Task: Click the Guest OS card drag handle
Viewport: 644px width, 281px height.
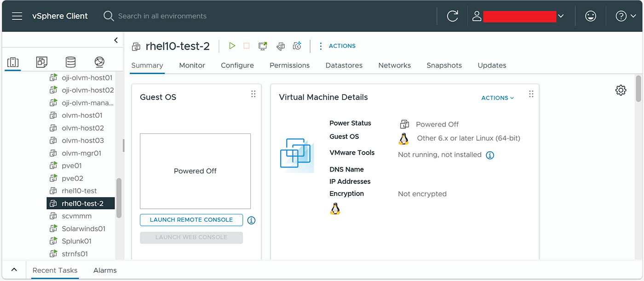Action: tap(253, 94)
